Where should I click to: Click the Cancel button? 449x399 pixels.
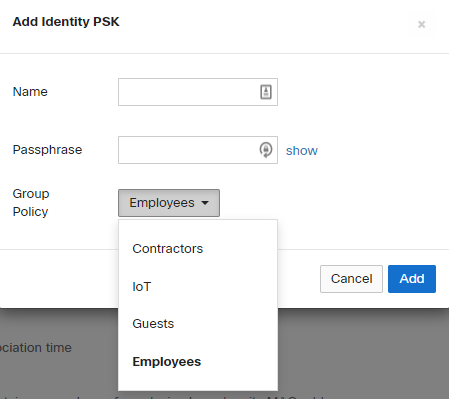pos(351,279)
